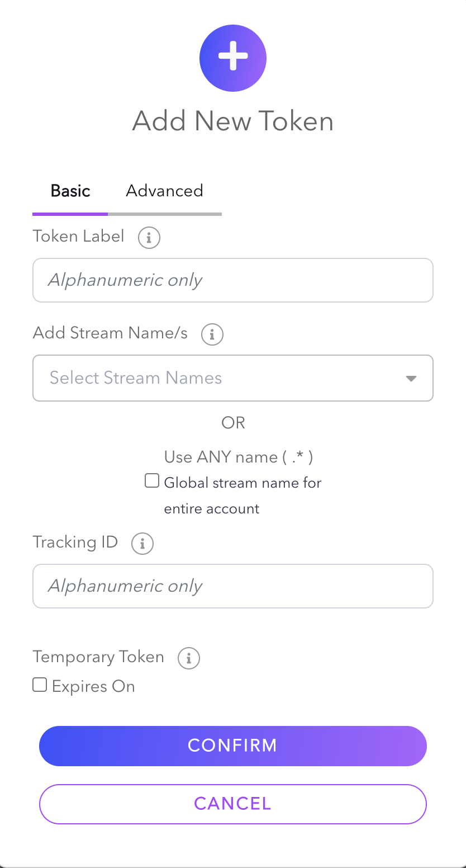Enable the Global stream name checkbox
Viewport: 466px width, 868px height.
pyautogui.click(x=152, y=481)
